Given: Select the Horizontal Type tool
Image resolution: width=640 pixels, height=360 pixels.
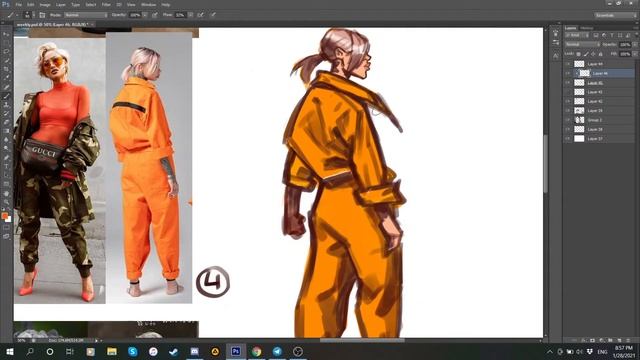Looking at the screenshot, I should pyautogui.click(x=6, y=166).
